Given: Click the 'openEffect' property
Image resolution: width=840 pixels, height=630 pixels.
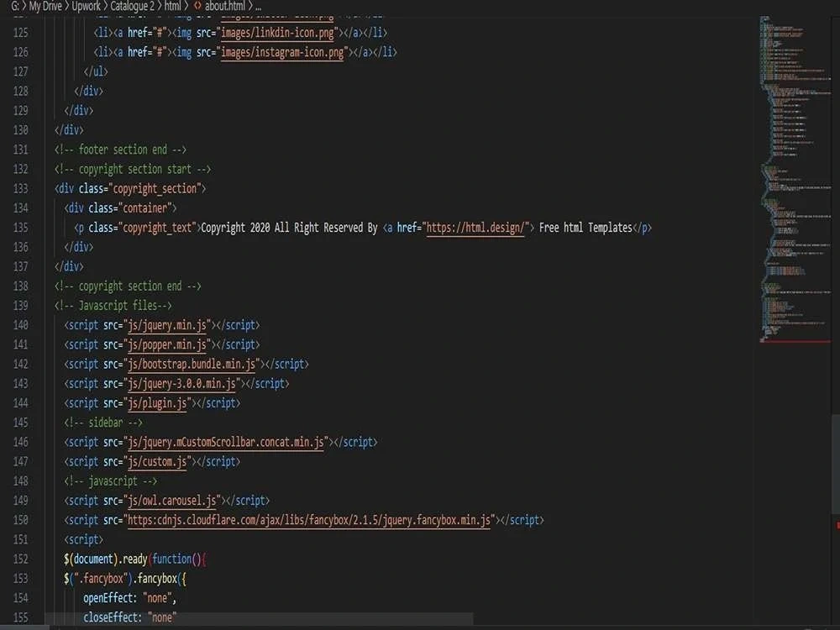Looking at the screenshot, I should pyautogui.click(x=108, y=598).
